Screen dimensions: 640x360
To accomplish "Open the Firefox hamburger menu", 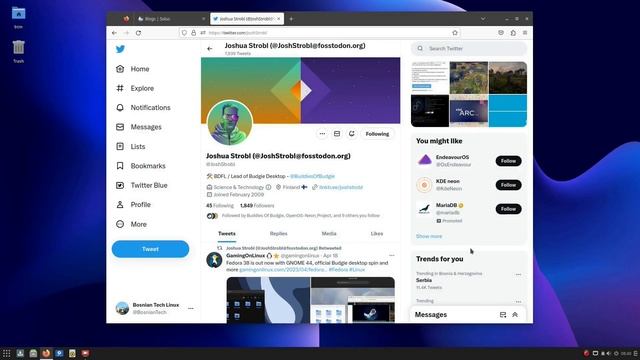I will click(525, 33).
